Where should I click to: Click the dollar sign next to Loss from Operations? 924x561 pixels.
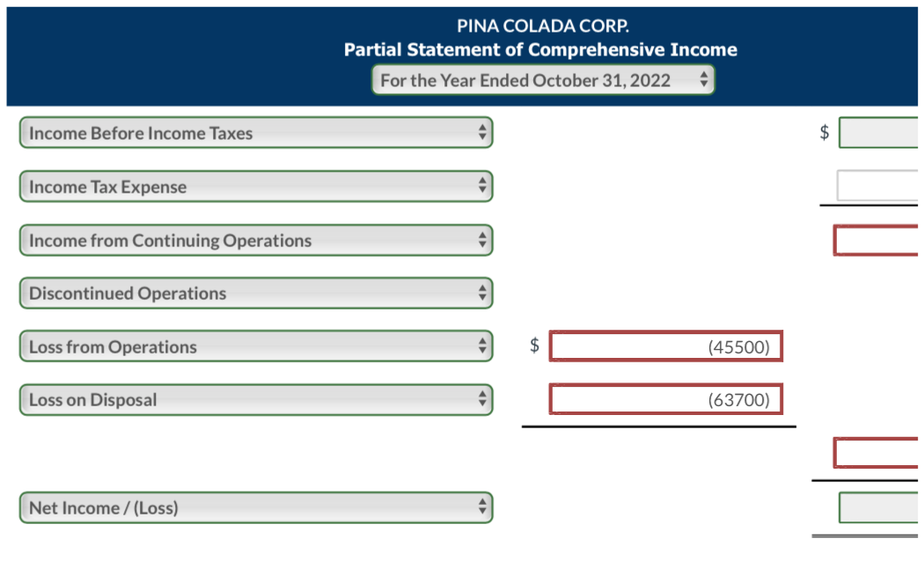point(533,346)
